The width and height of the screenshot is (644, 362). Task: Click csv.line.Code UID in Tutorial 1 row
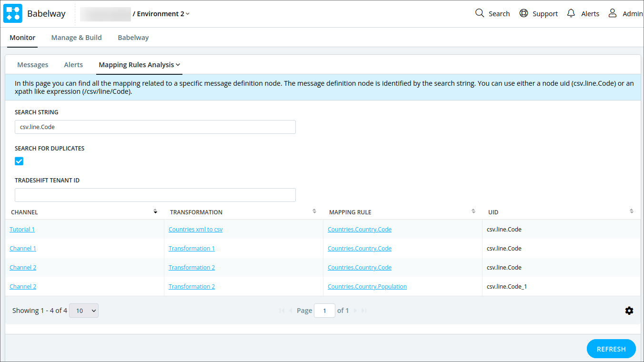(x=504, y=229)
